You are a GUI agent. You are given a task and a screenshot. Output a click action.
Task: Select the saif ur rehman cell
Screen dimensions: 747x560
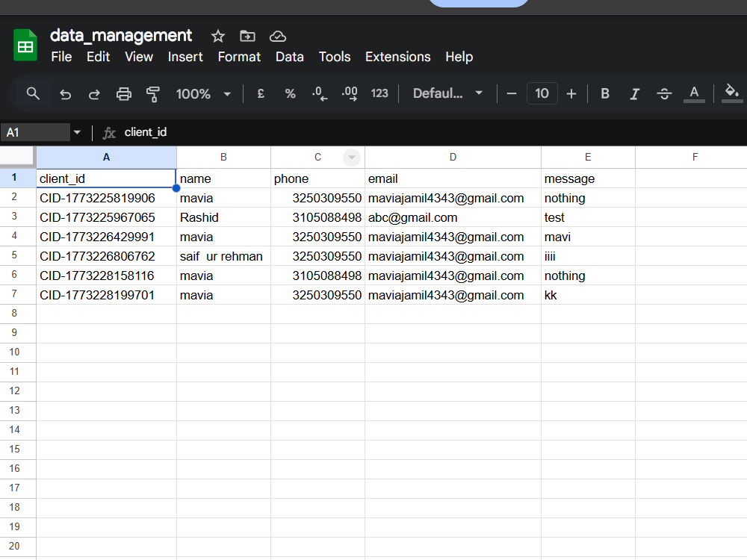click(x=223, y=256)
